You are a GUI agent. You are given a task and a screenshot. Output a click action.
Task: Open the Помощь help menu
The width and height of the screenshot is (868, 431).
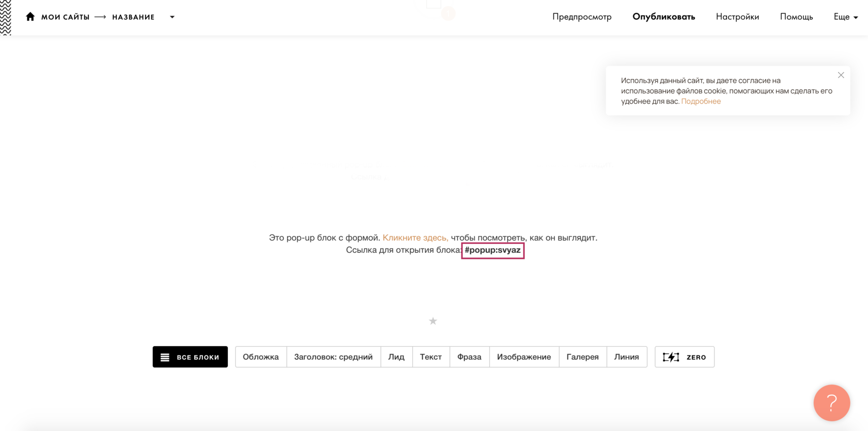tap(796, 17)
